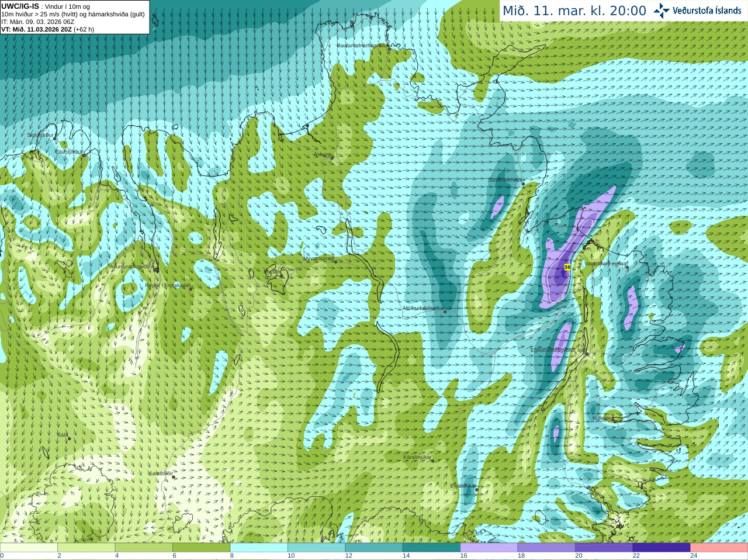Select the 18–20 m/s purple legend swatch

tap(547, 548)
